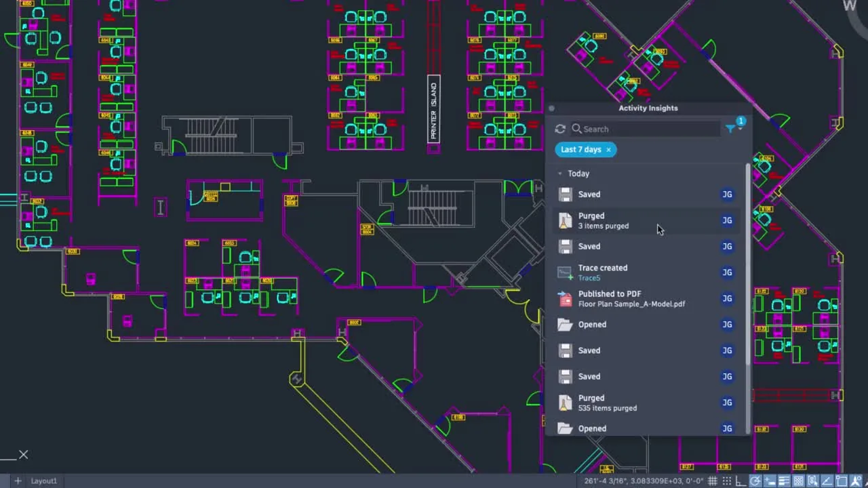Switch to the Layout1 tab

(x=44, y=481)
